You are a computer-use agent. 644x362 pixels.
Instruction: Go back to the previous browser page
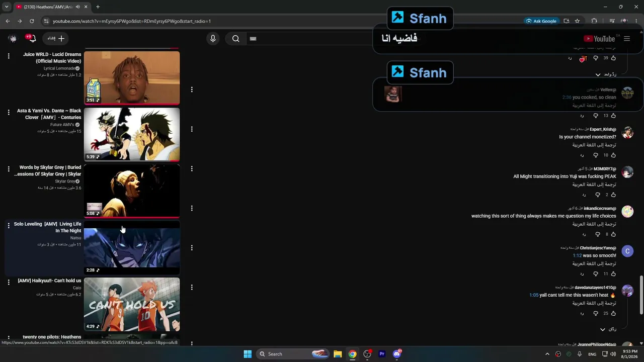[x=8, y=21]
